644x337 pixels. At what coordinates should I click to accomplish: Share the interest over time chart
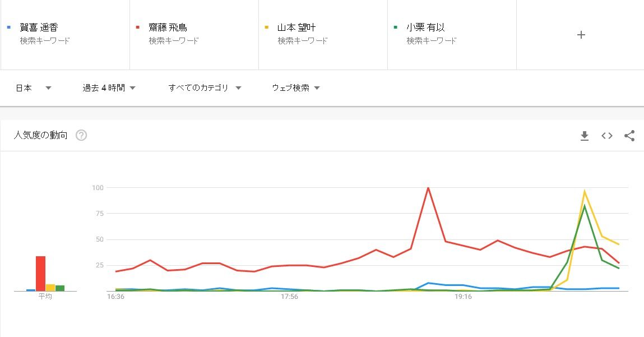[629, 136]
